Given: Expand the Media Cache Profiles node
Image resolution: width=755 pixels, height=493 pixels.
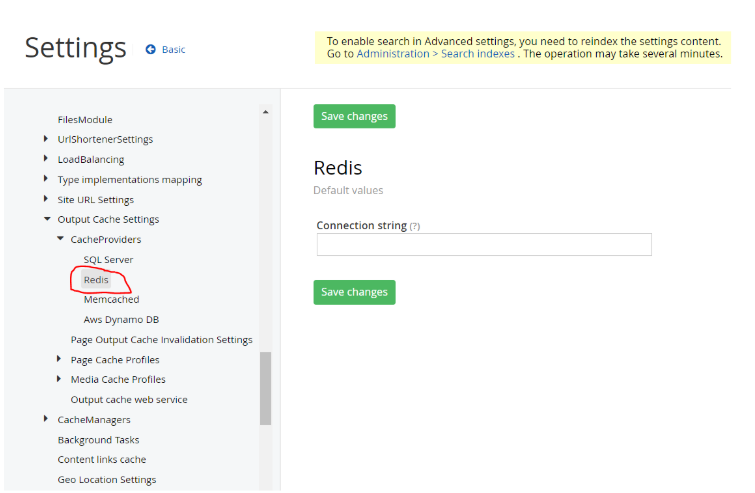Looking at the screenshot, I should 59,379.
